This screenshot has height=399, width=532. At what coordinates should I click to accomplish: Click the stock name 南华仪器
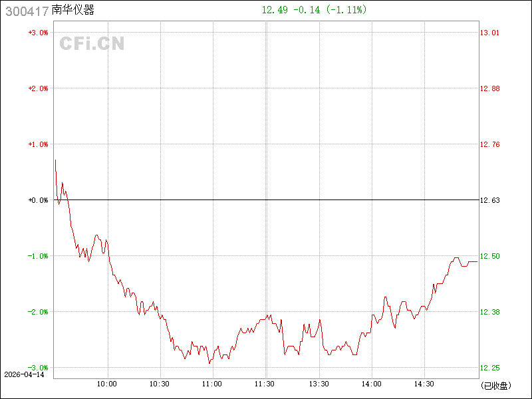73,11
